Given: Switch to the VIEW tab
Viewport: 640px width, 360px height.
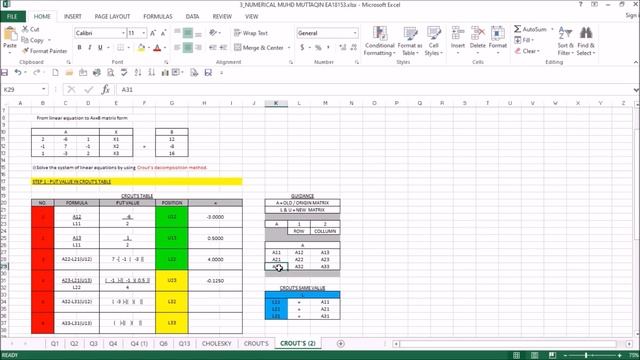Looking at the screenshot, I should coord(251,16).
